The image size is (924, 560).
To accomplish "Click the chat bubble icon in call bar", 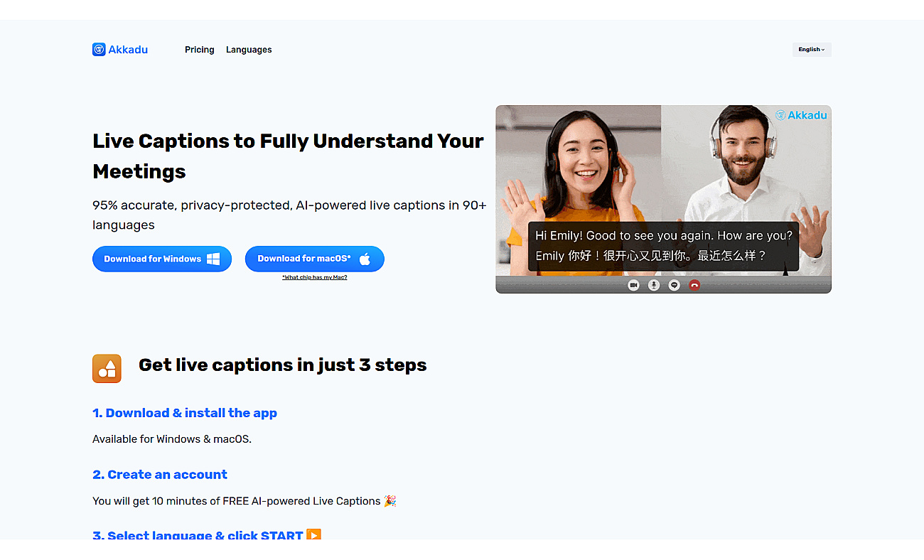I will (675, 285).
